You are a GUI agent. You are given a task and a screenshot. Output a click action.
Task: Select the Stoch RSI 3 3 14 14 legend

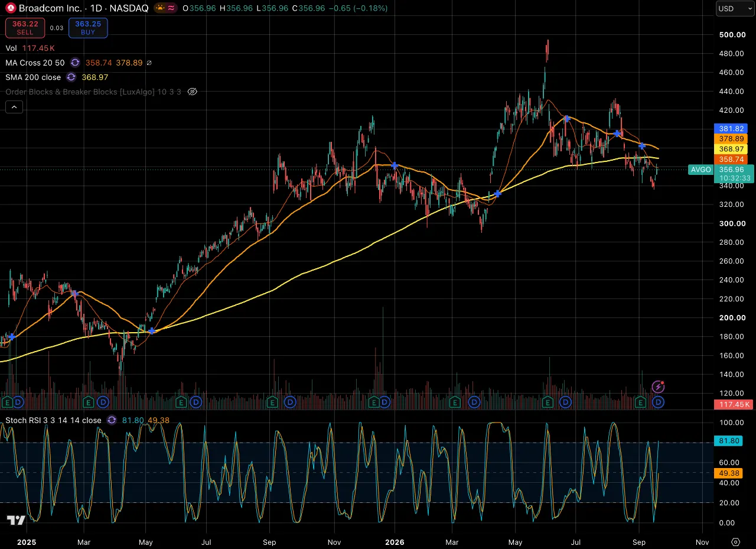54,420
